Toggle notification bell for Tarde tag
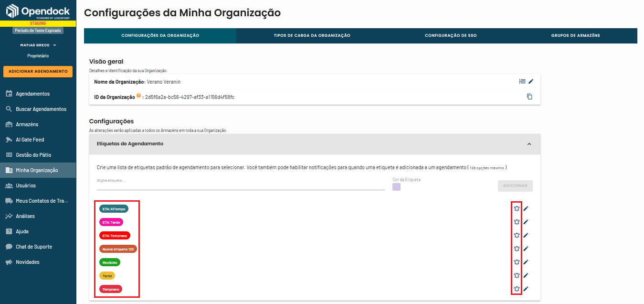 click(x=517, y=275)
